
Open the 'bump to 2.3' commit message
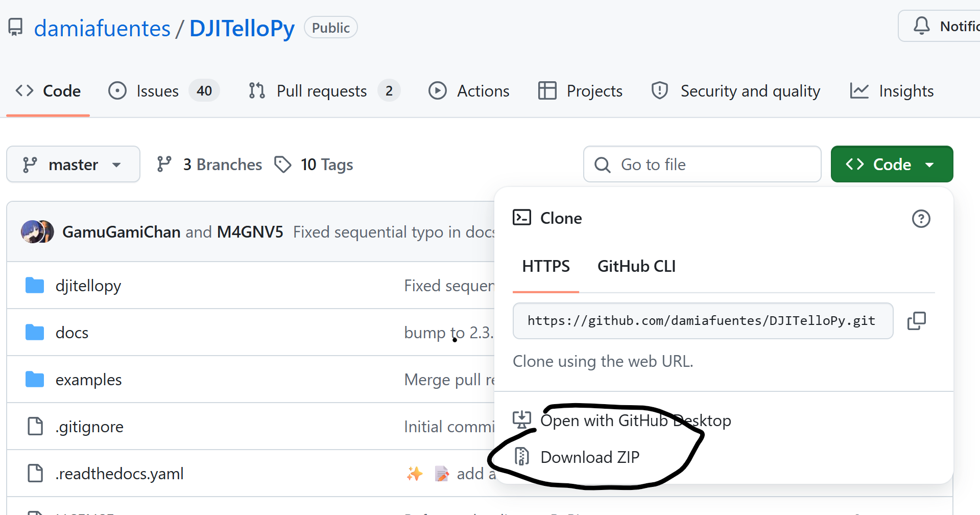[449, 333]
